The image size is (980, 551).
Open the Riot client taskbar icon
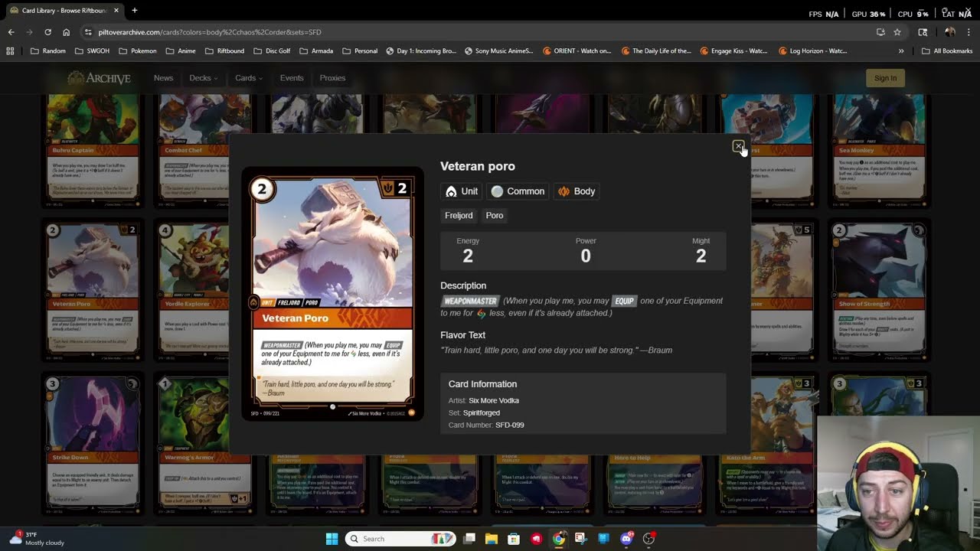click(537, 539)
